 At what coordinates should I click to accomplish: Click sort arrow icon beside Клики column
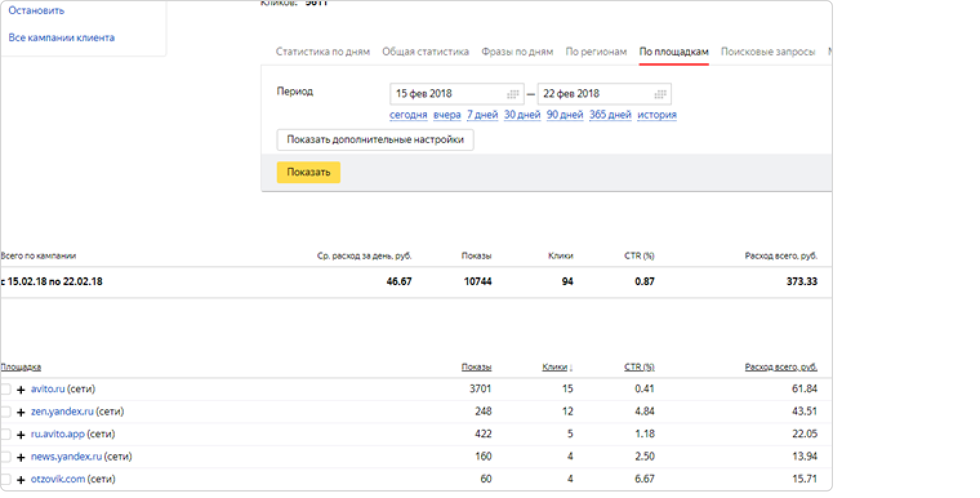point(571,368)
